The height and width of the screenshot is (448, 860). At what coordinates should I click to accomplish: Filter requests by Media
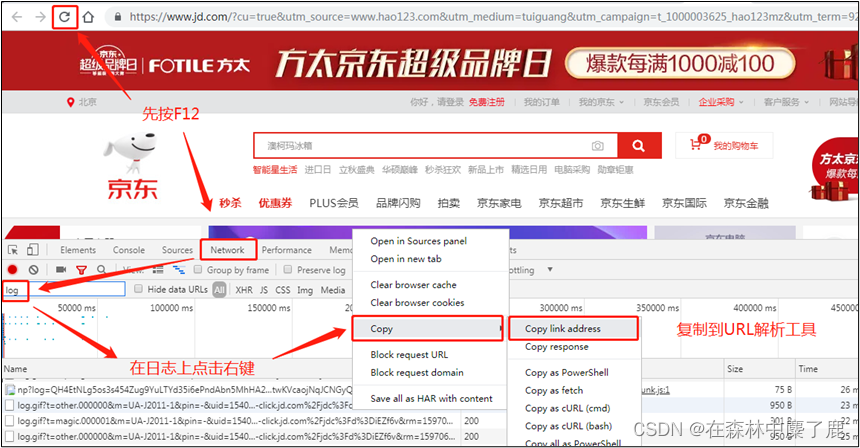(x=332, y=290)
